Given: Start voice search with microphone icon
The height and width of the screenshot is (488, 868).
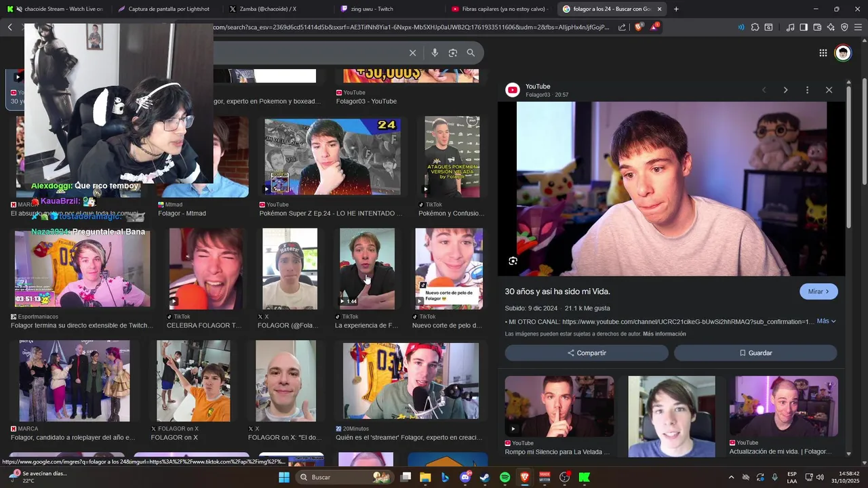Looking at the screenshot, I should (435, 53).
